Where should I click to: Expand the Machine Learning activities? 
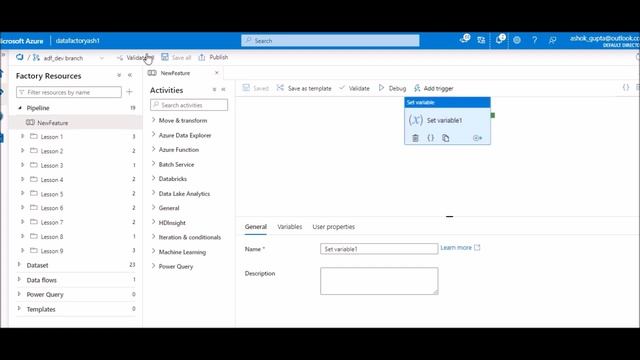(x=153, y=251)
